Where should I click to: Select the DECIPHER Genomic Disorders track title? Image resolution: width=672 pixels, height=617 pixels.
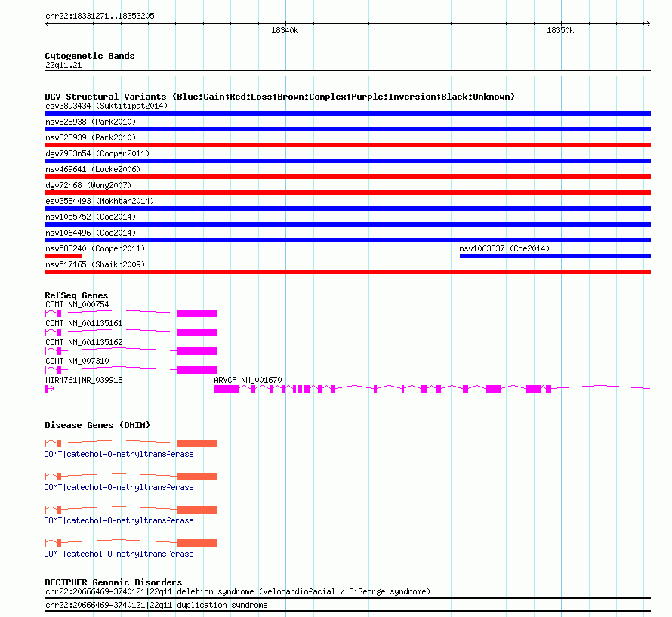tap(113, 582)
